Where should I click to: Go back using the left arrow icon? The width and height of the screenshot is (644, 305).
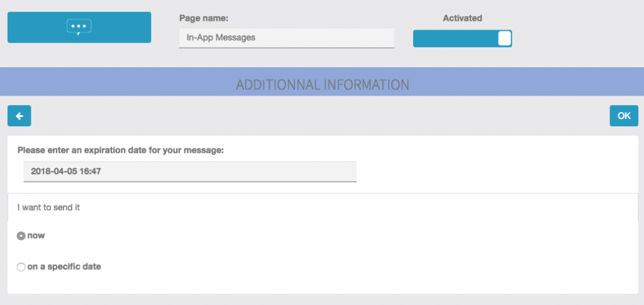[19, 116]
